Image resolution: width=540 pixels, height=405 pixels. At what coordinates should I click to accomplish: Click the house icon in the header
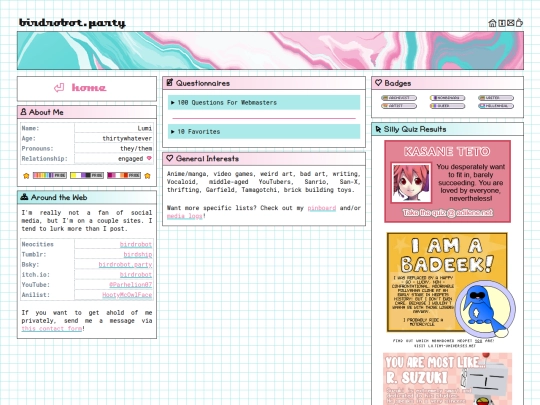(492, 23)
